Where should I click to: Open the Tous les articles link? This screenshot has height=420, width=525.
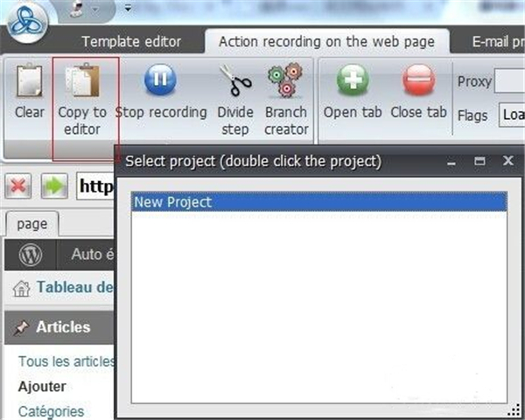click(x=66, y=361)
